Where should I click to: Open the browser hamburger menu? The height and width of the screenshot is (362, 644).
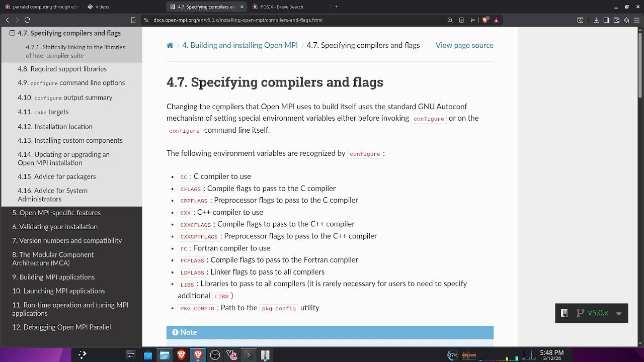point(636,20)
